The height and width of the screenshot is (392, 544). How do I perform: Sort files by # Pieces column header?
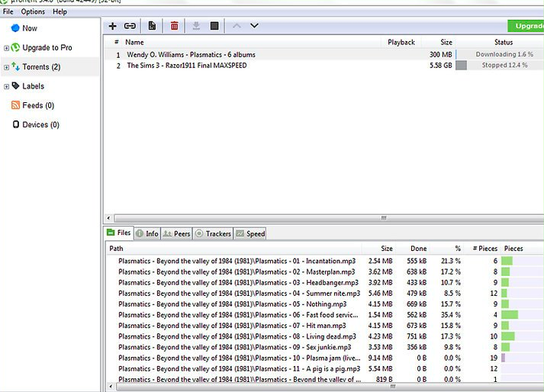coord(484,249)
